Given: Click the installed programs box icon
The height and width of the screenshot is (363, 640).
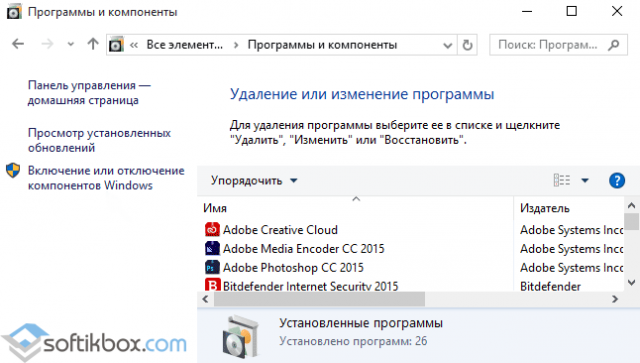Looking at the screenshot, I should (x=241, y=336).
